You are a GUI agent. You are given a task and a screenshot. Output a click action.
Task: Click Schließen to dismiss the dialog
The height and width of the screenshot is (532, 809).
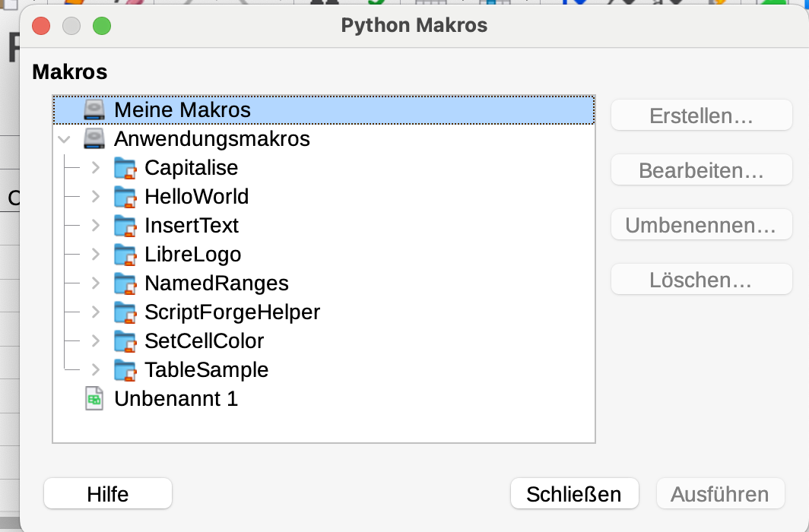click(x=574, y=494)
